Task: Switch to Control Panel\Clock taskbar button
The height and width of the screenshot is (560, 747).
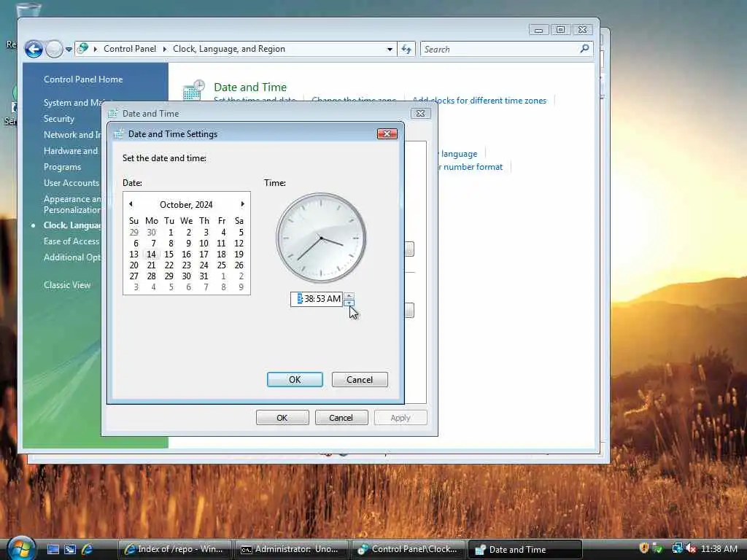Action: coord(409,549)
